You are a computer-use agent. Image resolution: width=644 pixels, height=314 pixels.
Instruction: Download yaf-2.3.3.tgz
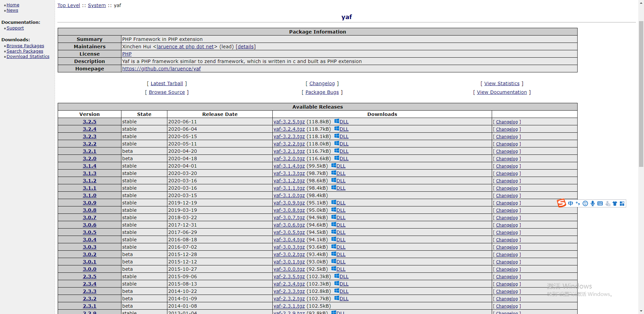[289, 291]
